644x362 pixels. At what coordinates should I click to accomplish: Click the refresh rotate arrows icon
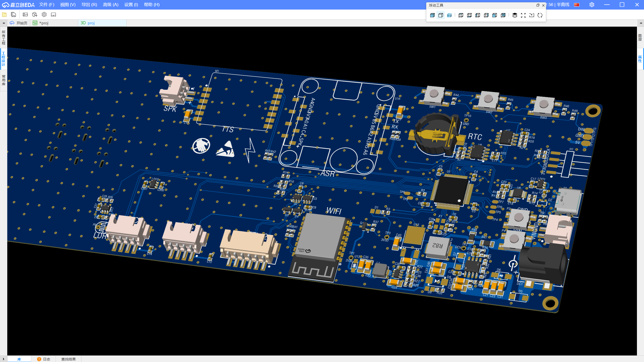540,15
